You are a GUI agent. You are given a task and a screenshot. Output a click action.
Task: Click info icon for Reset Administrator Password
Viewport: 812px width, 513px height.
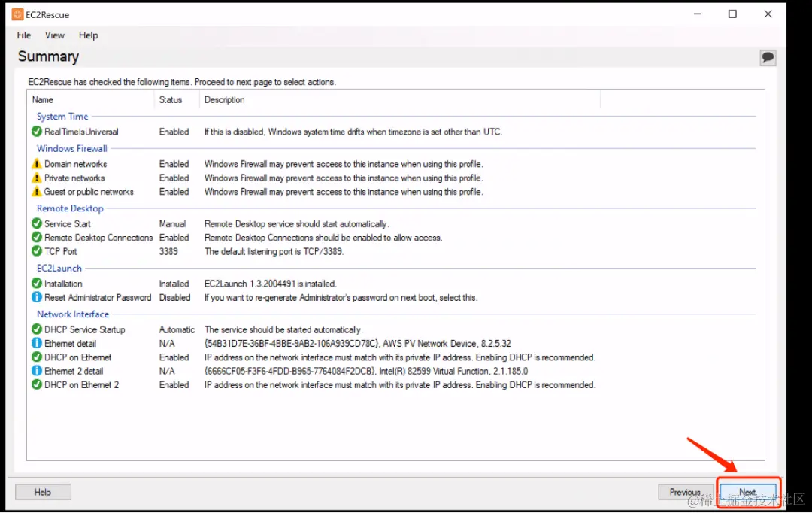pos(37,297)
